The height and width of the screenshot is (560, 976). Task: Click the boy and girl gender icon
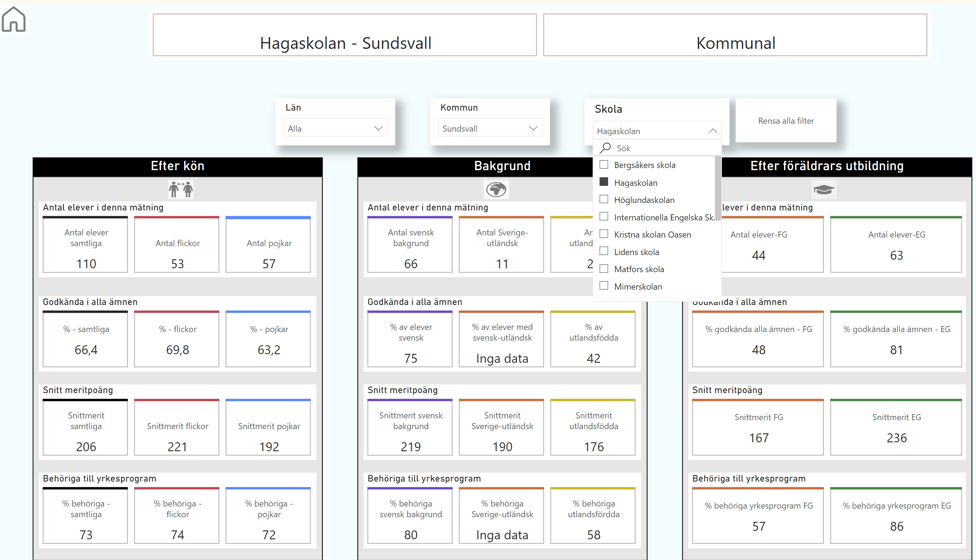(181, 189)
